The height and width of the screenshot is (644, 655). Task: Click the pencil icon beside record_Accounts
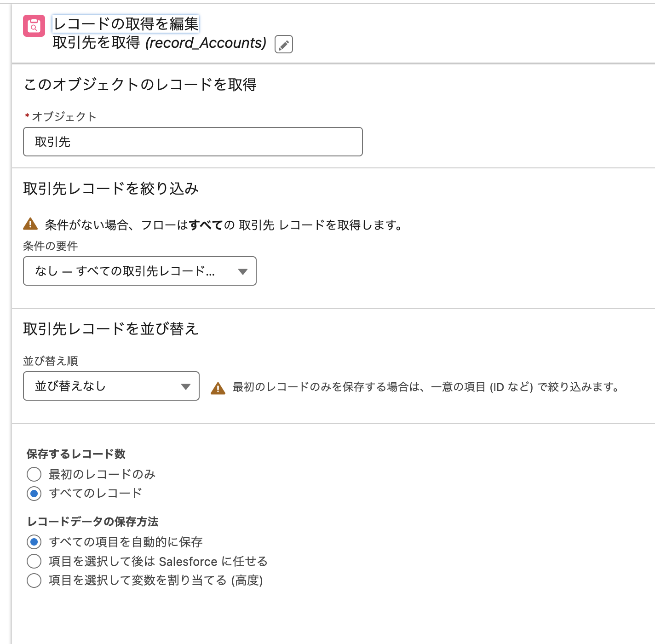point(283,44)
